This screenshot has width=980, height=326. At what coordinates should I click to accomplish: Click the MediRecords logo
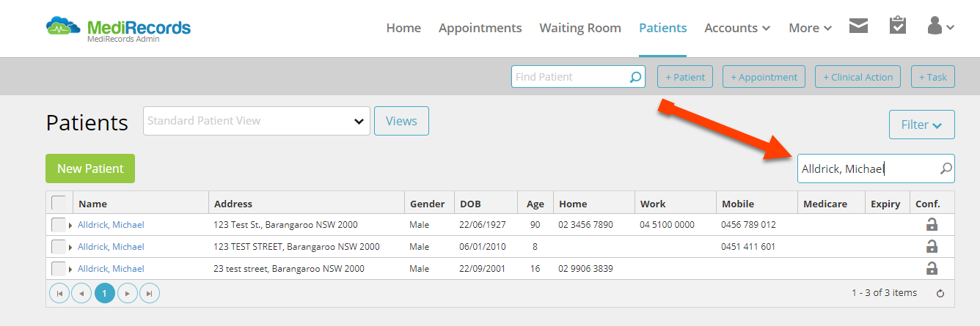click(x=118, y=29)
